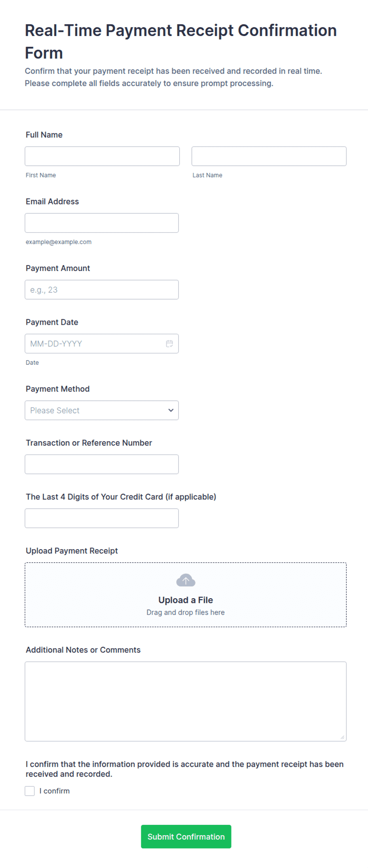Click the Upload Payment Receipt label
This screenshot has height=868, width=368.
coord(72,551)
